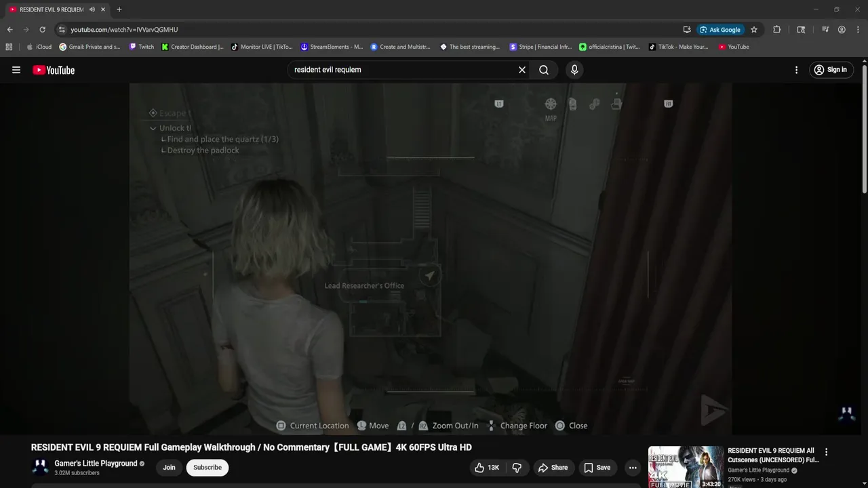Screen dimensions: 868x488
Task: Open the Gmail bookmark
Action: [90, 47]
